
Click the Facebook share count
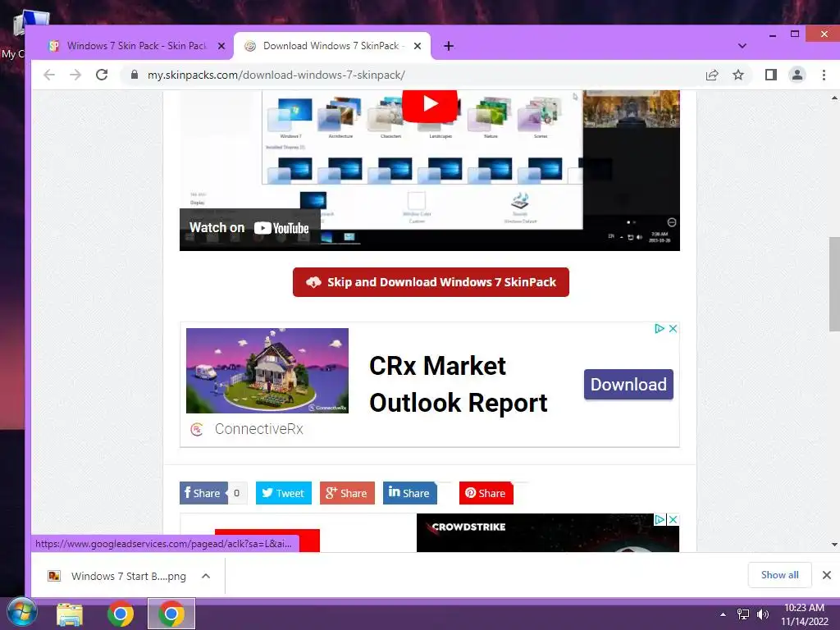236,493
